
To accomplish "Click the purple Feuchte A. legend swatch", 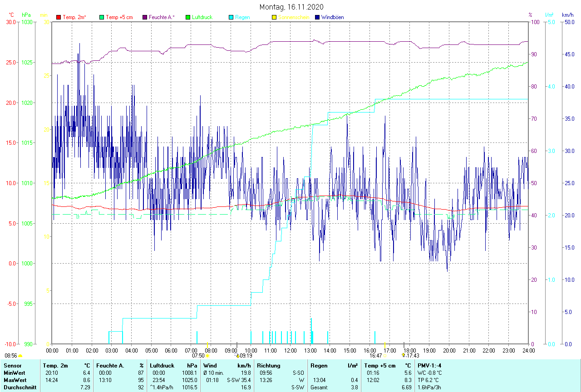I will coord(145,17).
